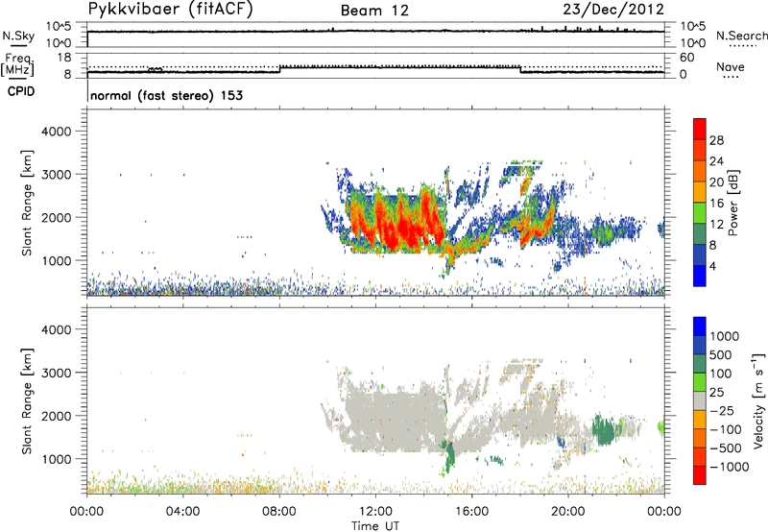The width and height of the screenshot is (768, 532).
Task: Click the Time UT axis label
Action: point(375,526)
